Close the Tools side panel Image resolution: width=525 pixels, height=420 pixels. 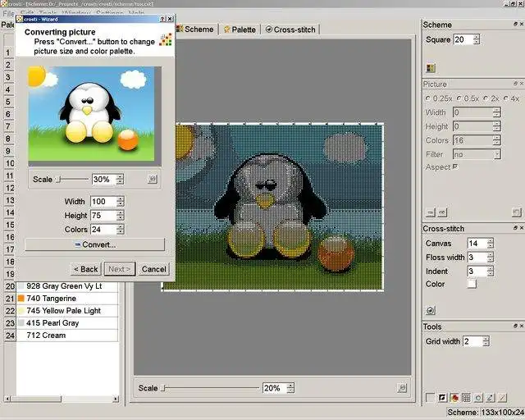tap(522, 326)
